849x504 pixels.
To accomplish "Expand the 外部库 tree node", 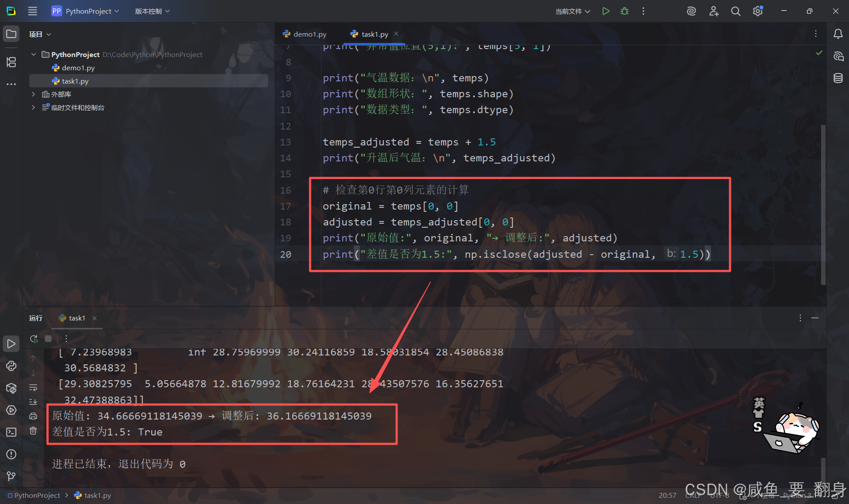I will 34,94.
